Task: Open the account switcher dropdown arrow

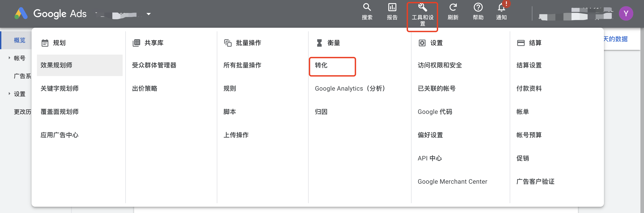Action: pyautogui.click(x=149, y=14)
